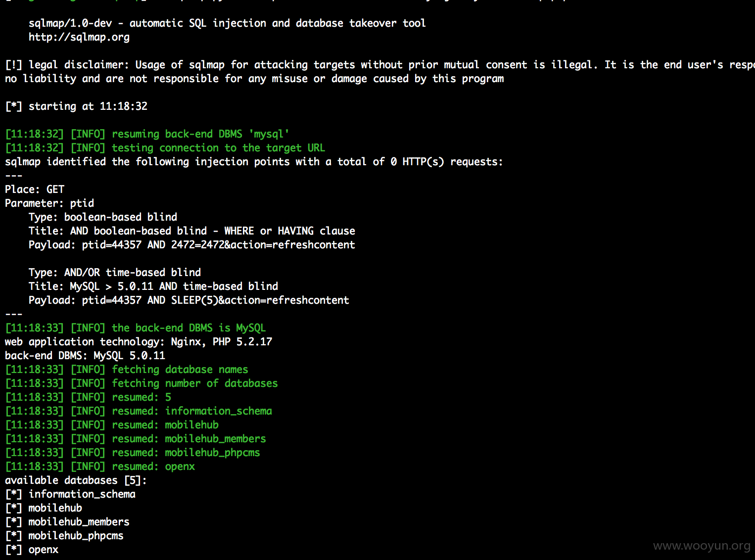Click the 'Place: GET' line
This screenshot has height=560, width=755.
(35, 189)
